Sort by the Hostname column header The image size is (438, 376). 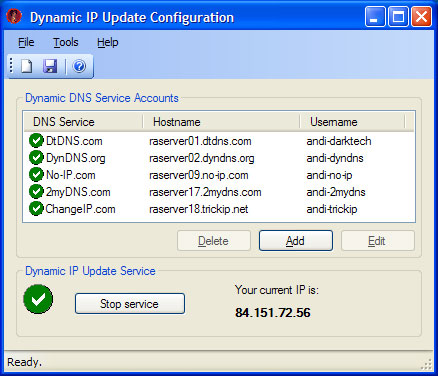222,122
